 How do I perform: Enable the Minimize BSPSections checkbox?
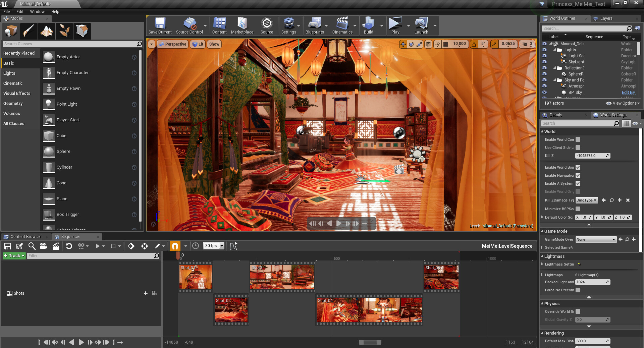click(x=578, y=209)
